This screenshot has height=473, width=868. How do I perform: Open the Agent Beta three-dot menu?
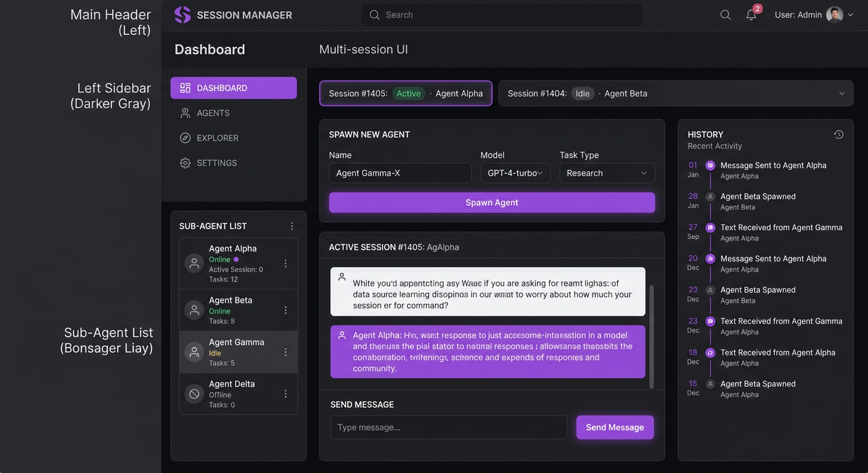(x=285, y=310)
